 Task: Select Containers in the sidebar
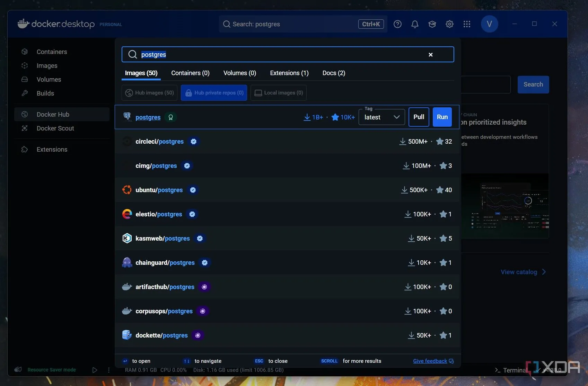51,52
